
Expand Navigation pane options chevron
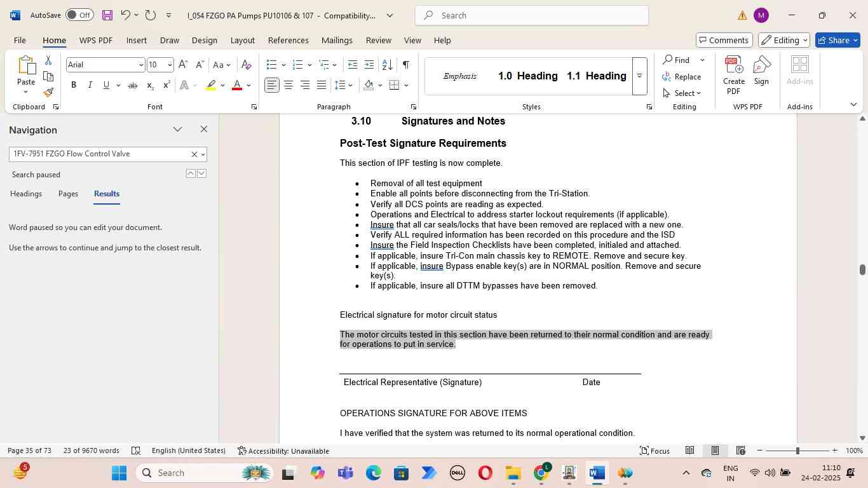click(177, 130)
